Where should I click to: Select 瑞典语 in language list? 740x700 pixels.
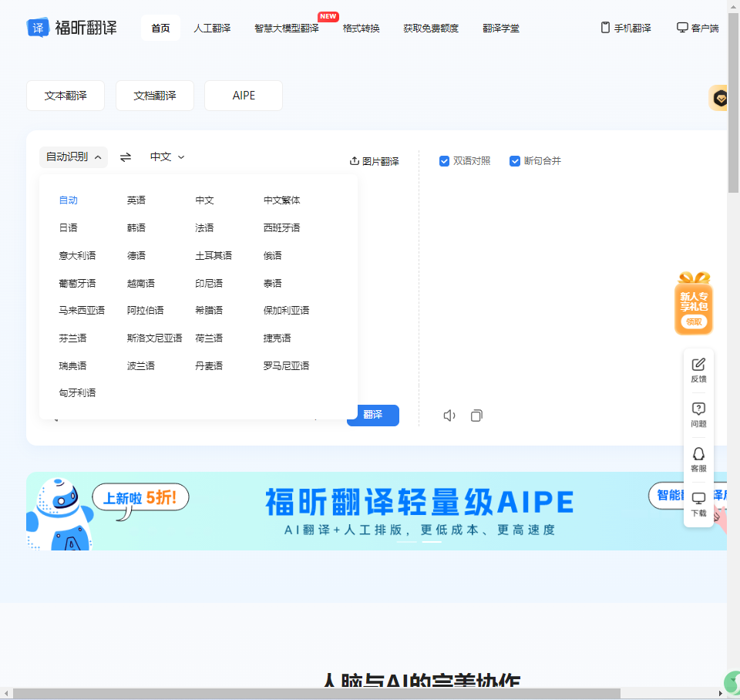pos(72,366)
